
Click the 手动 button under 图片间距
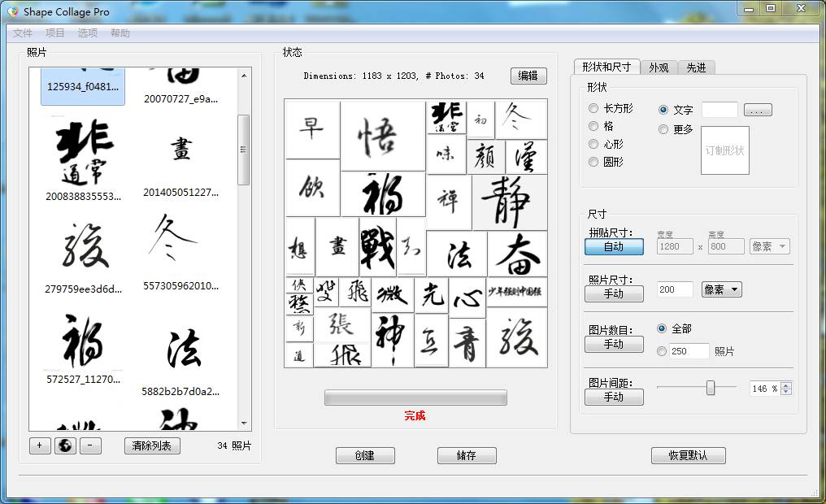pos(614,397)
